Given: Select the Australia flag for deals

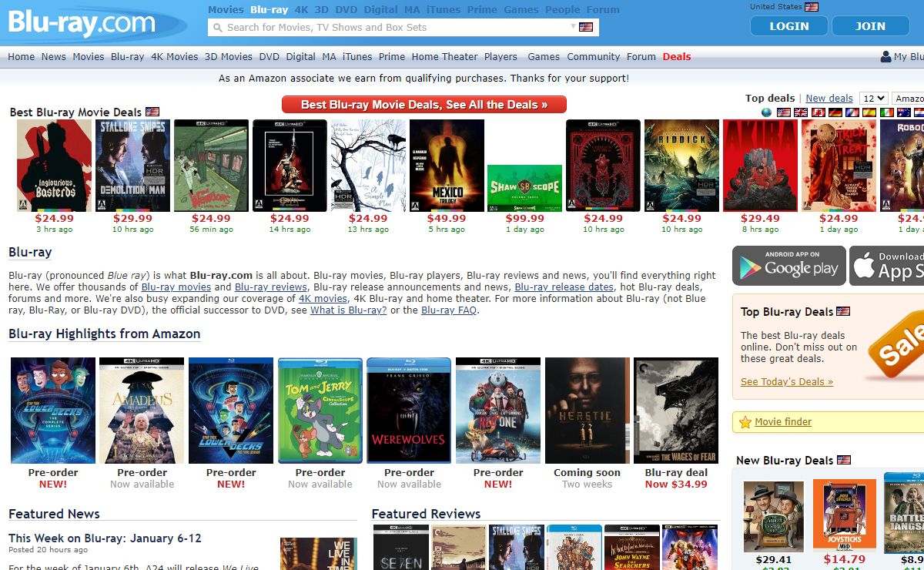Looking at the screenshot, I should click(903, 112).
